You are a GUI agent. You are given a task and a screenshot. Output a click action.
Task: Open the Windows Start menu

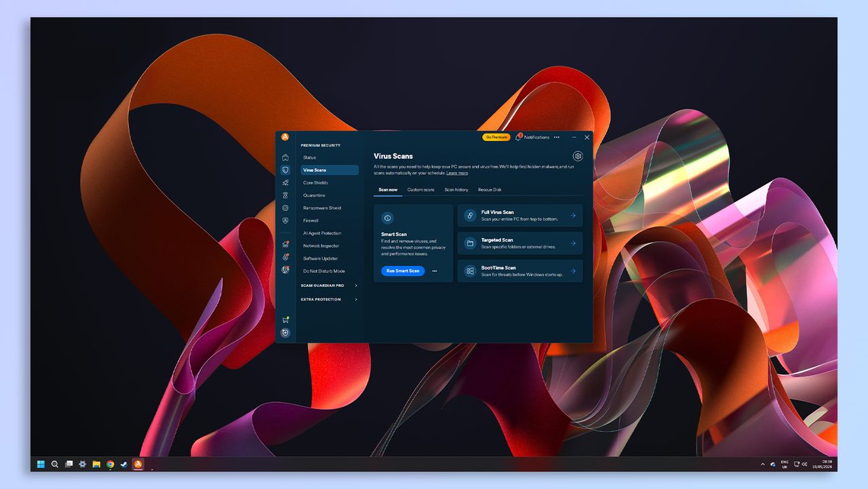click(x=41, y=465)
